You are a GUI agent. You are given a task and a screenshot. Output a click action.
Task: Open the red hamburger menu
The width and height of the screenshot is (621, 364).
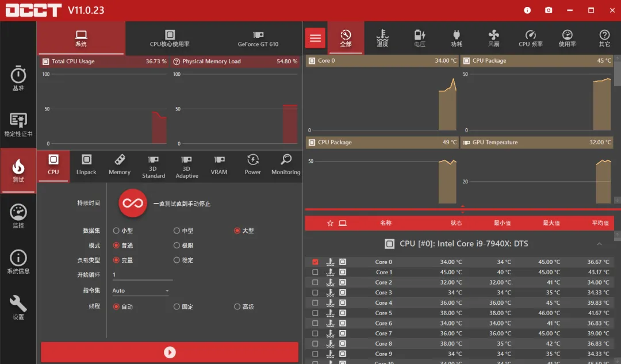click(x=315, y=37)
